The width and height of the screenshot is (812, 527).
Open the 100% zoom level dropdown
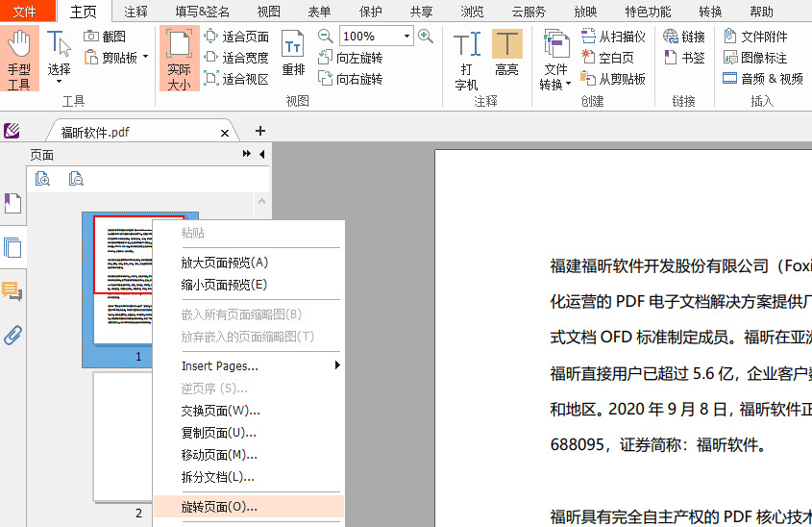(407, 36)
